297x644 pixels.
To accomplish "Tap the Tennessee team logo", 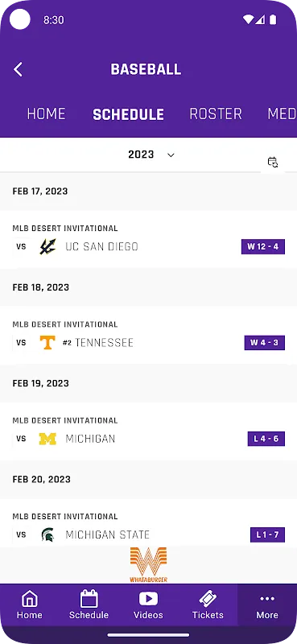I will coord(47,343).
